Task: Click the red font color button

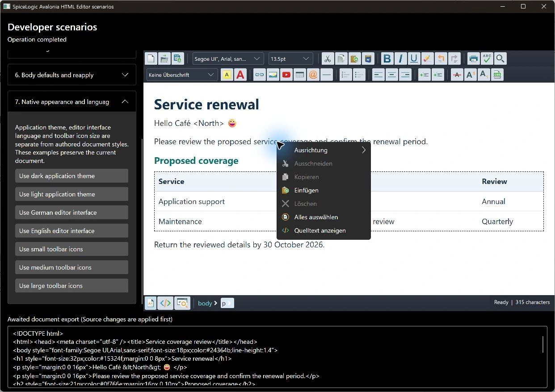Action: (x=240, y=75)
